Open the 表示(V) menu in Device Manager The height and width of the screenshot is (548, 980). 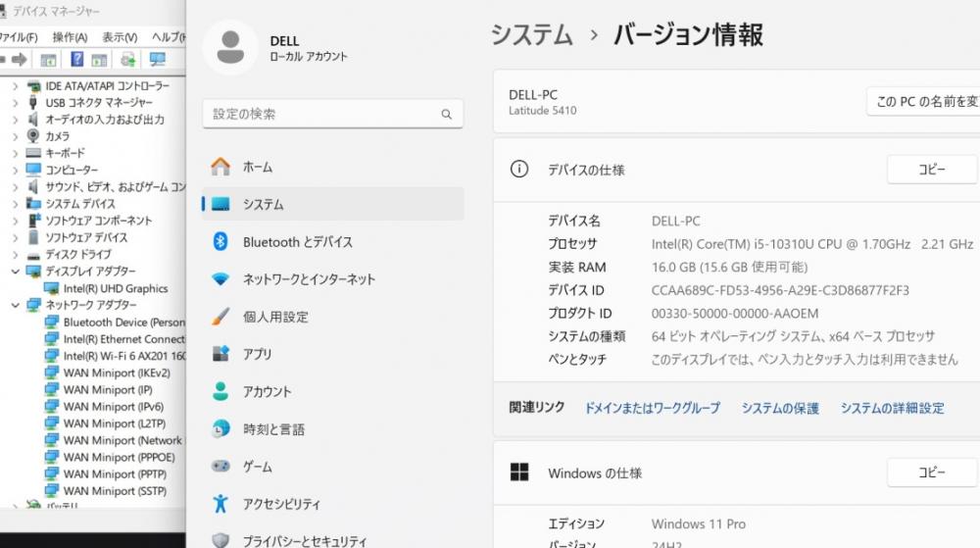pyautogui.click(x=120, y=37)
